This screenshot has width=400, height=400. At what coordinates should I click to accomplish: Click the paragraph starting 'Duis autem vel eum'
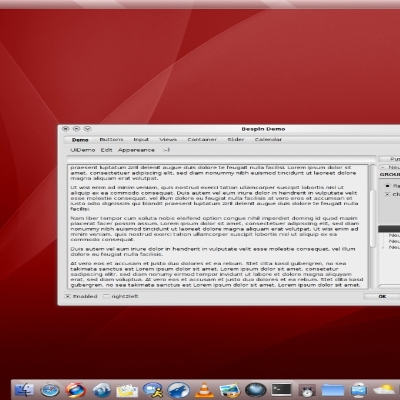213,252
